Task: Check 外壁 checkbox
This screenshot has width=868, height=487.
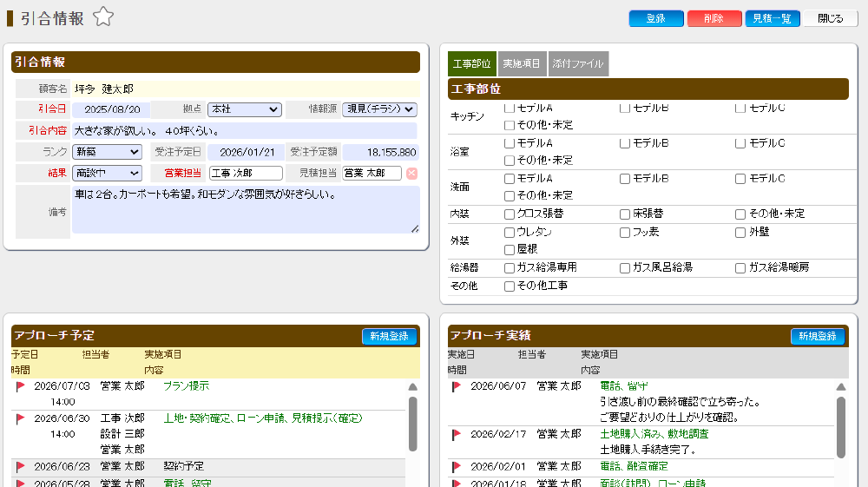Action: [x=740, y=233]
